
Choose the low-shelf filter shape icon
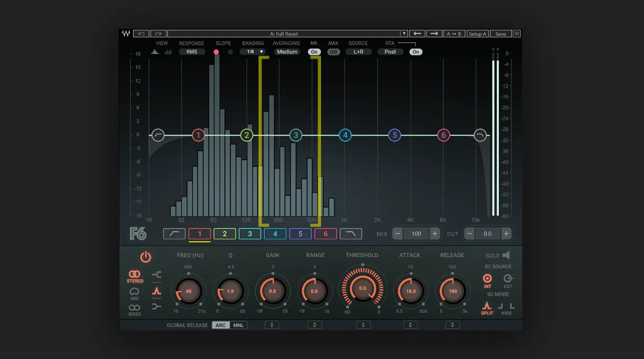pyautogui.click(x=157, y=307)
